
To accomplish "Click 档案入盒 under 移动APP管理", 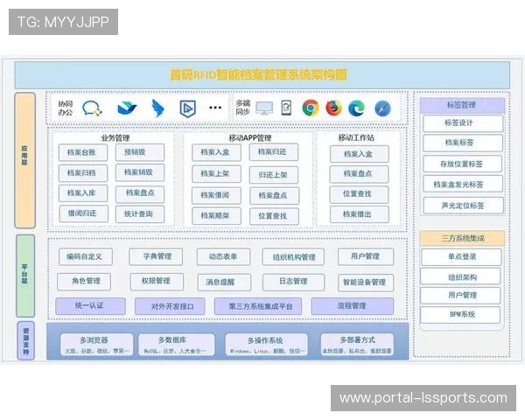I will [216, 152].
